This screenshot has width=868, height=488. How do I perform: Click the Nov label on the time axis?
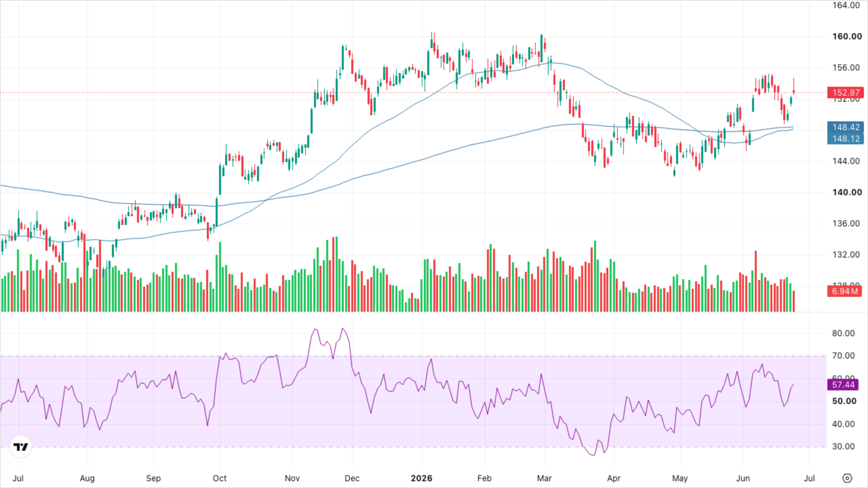292,478
